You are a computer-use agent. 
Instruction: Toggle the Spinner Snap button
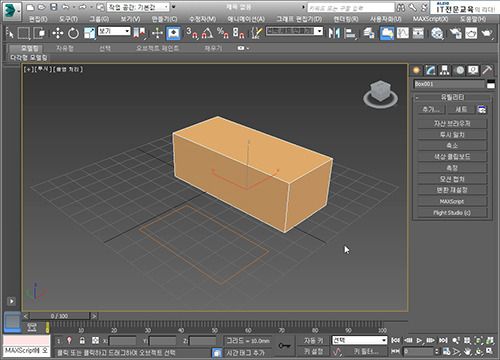[238, 33]
